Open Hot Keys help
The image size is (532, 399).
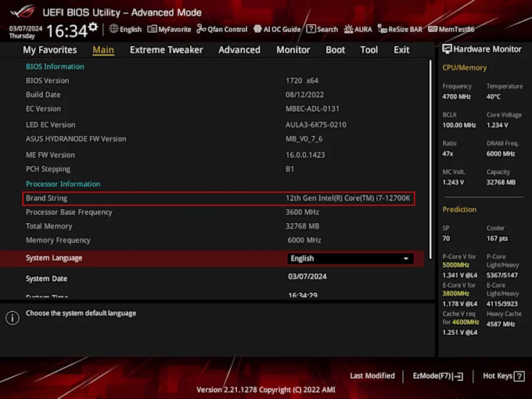[504, 376]
